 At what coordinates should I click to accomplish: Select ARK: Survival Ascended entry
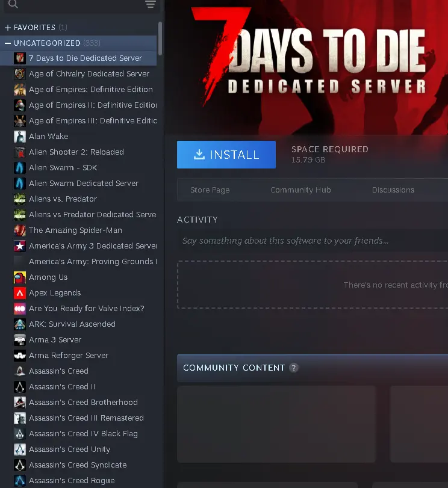tap(78, 324)
